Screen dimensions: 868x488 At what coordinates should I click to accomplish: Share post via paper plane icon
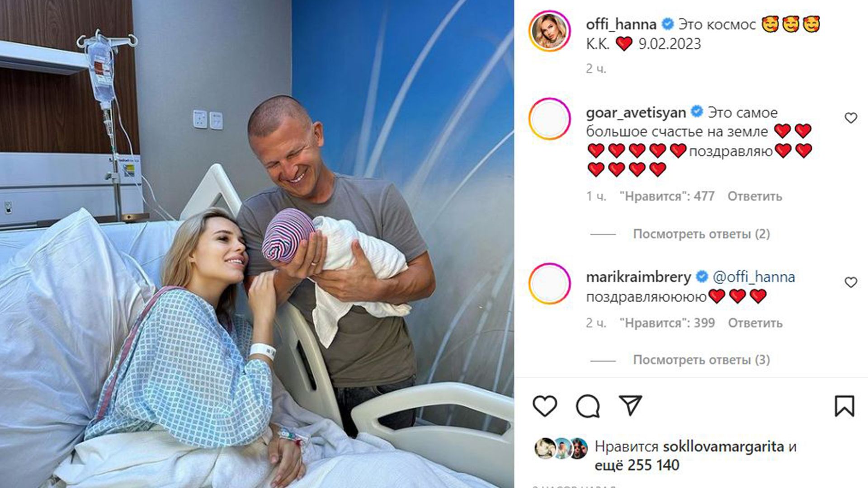[x=631, y=405]
